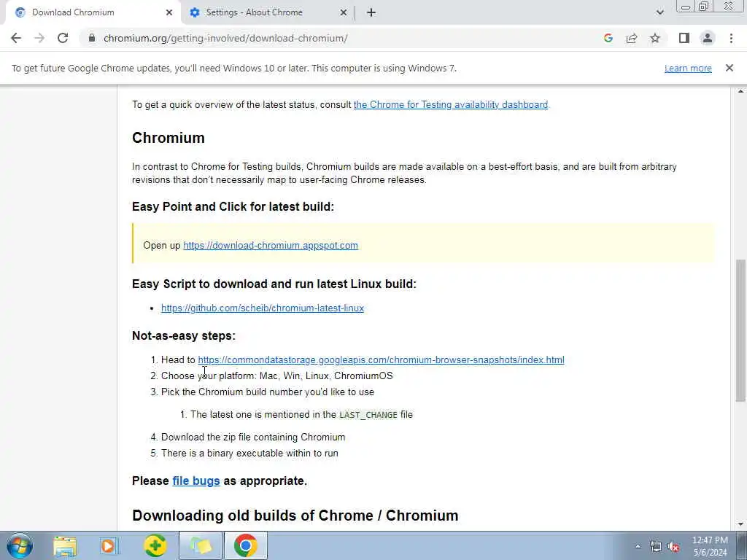Click the Chromium section heading
The height and width of the screenshot is (560, 747).
tap(169, 138)
